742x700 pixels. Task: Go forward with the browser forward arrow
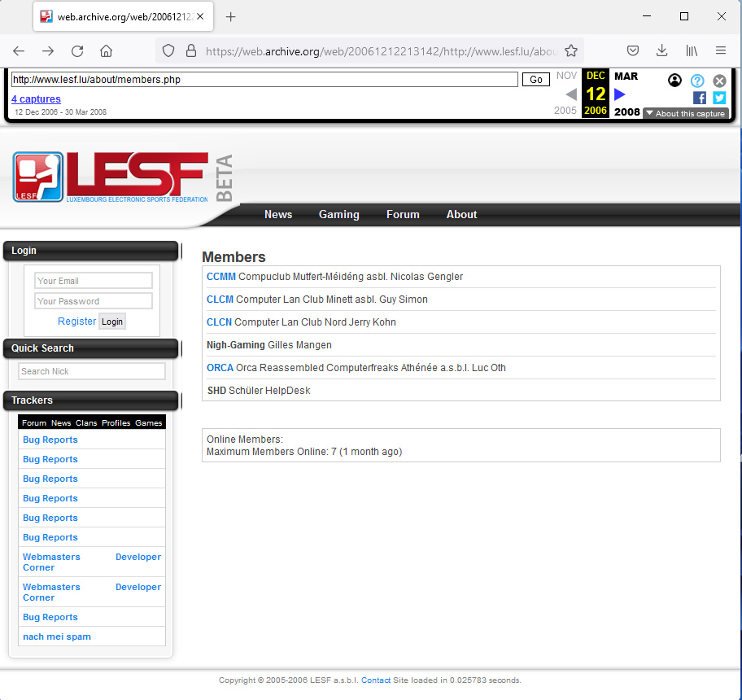48,51
